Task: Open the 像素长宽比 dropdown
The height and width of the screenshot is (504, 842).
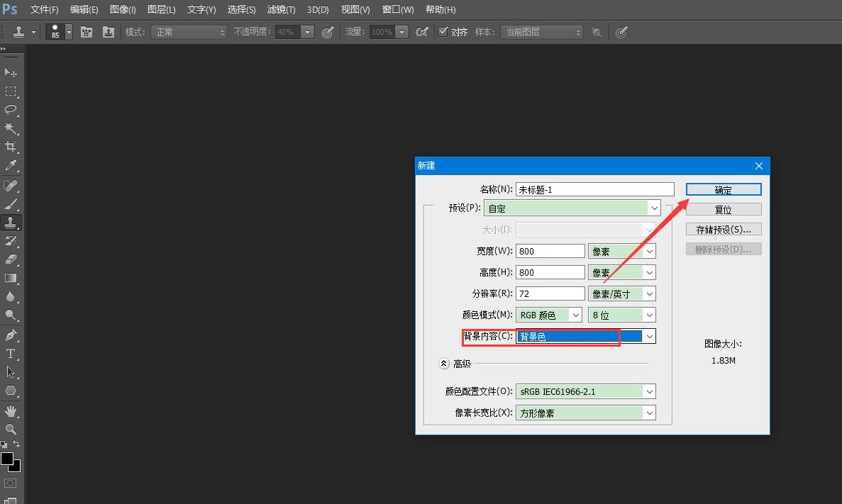Action: coord(586,413)
